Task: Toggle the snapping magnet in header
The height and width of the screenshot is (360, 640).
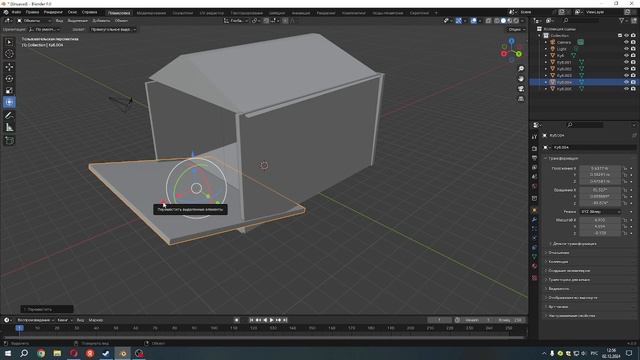Action: (x=266, y=20)
